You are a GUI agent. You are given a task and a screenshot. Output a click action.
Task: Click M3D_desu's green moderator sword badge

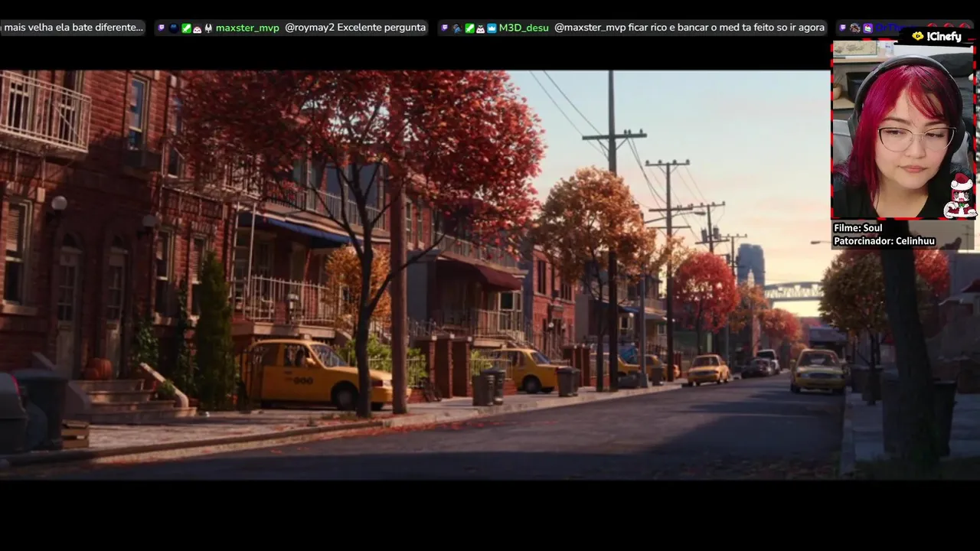point(469,28)
